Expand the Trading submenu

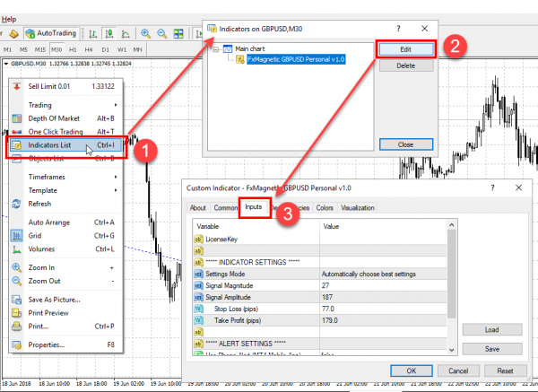(65, 105)
